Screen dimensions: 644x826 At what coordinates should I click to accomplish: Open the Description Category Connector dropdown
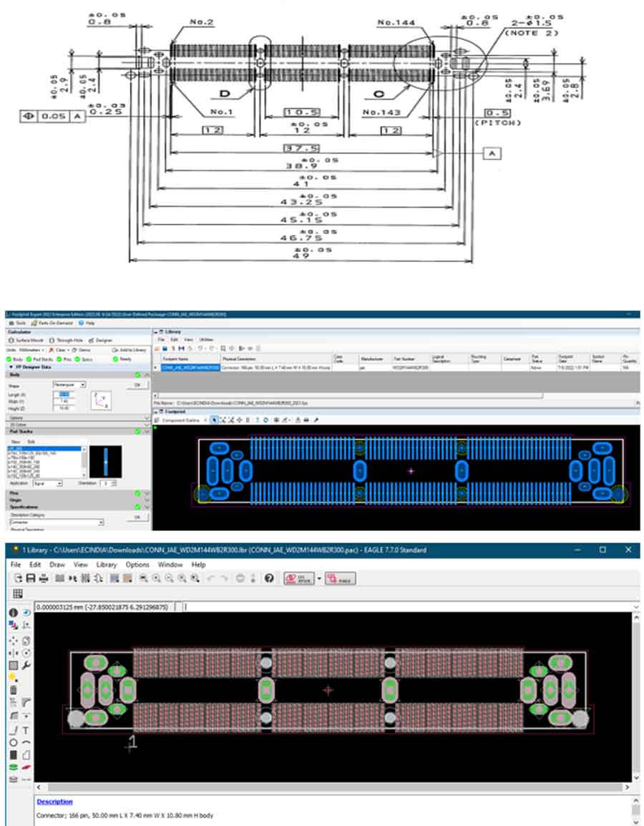pos(57,522)
